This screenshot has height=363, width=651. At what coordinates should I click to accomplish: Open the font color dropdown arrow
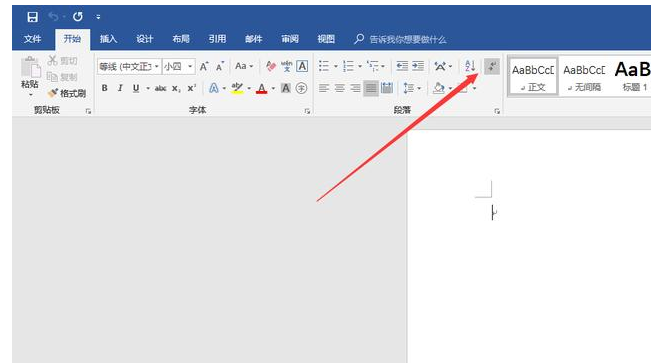point(273,88)
